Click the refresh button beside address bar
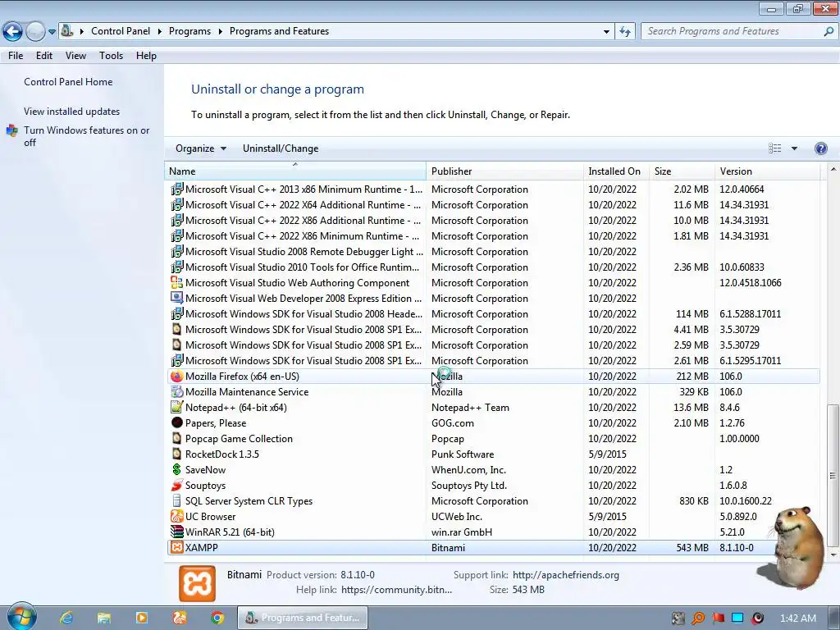Image resolution: width=840 pixels, height=630 pixels. click(x=624, y=32)
